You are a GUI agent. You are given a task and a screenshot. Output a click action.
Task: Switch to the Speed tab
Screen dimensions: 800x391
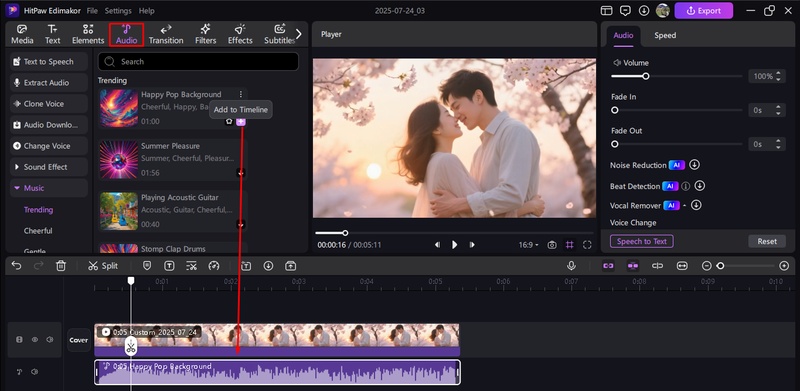tap(665, 35)
